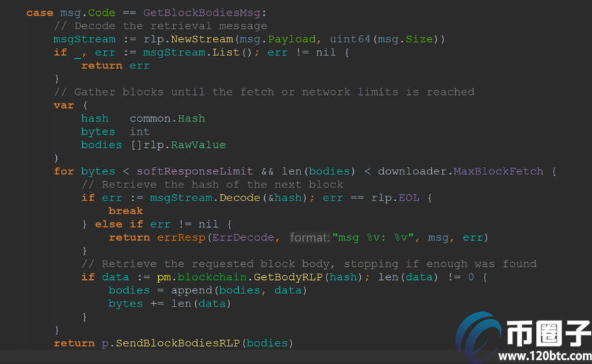Click the string "msg %v: %v"

(373, 237)
